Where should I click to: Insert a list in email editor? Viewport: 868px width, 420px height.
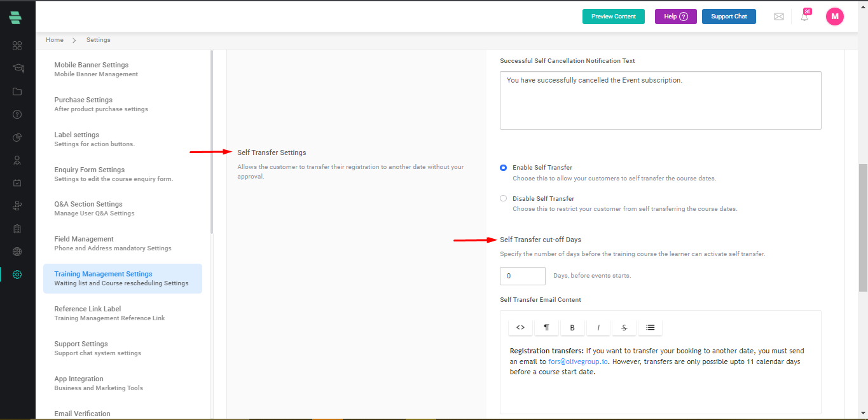651,327
